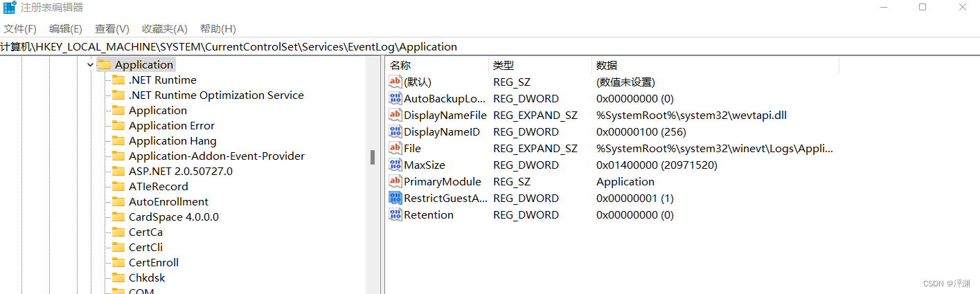Click the folder icon for .NET Runtime

click(x=118, y=80)
